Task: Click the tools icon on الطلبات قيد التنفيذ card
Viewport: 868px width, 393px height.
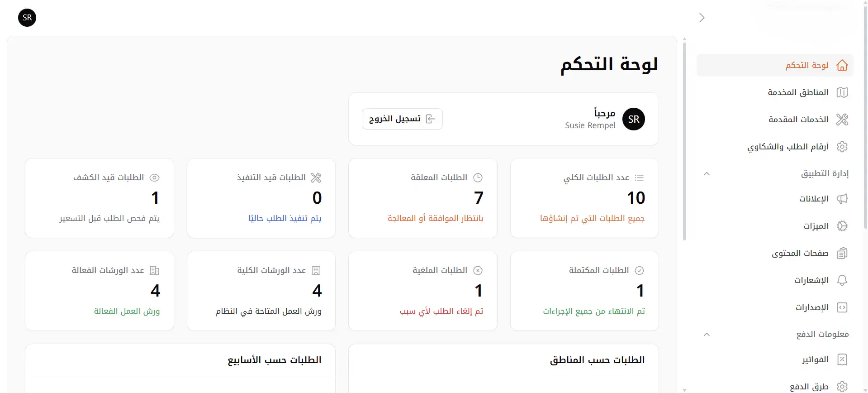Action: click(316, 177)
